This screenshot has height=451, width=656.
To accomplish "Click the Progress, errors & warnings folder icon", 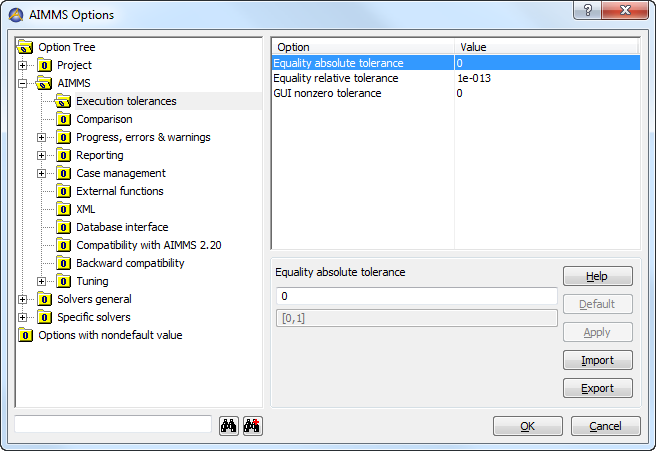I will (63, 137).
